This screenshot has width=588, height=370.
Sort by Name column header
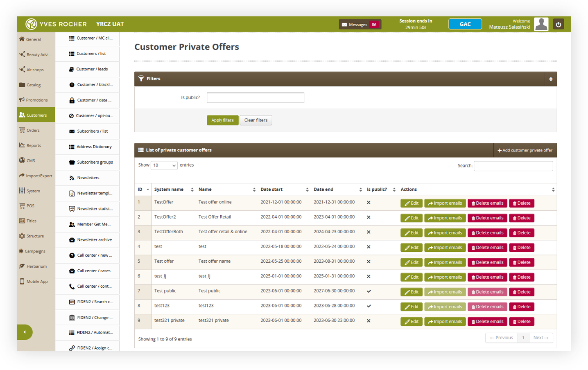tap(227, 190)
